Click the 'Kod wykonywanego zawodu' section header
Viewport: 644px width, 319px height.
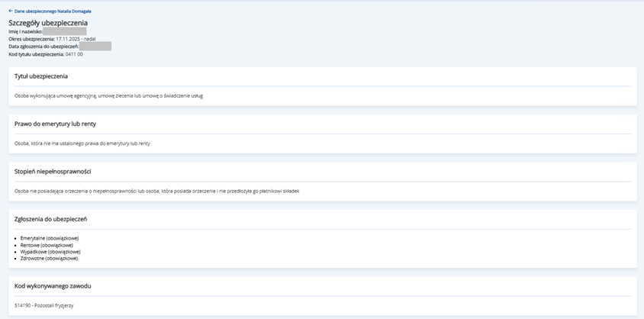(52, 286)
